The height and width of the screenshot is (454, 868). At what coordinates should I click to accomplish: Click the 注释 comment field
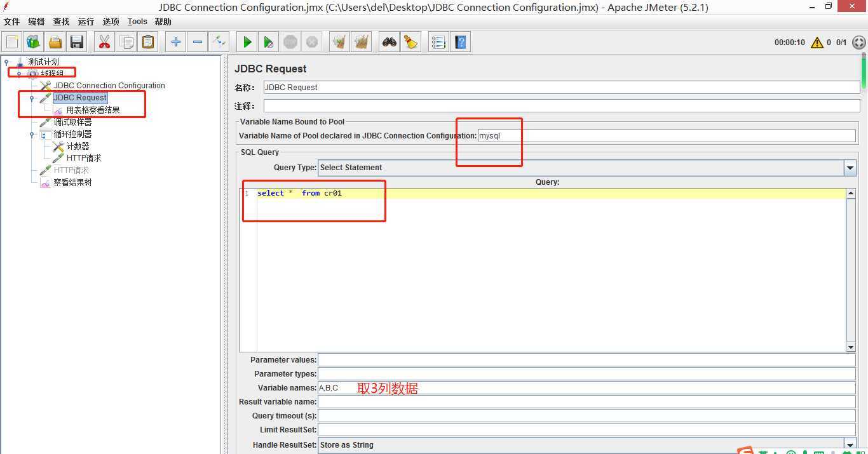pyautogui.click(x=561, y=106)
